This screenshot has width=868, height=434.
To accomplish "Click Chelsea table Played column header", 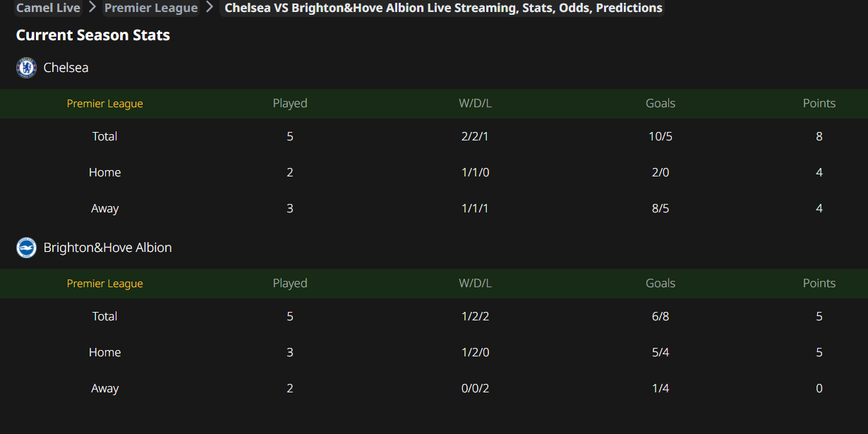I will pos(290,104).
